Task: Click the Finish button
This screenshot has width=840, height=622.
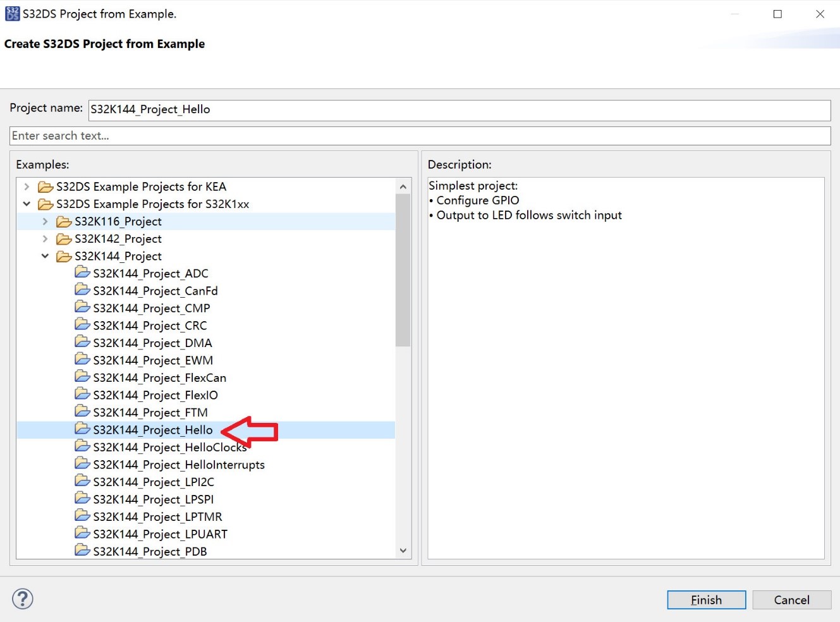Action: point(706,600)
